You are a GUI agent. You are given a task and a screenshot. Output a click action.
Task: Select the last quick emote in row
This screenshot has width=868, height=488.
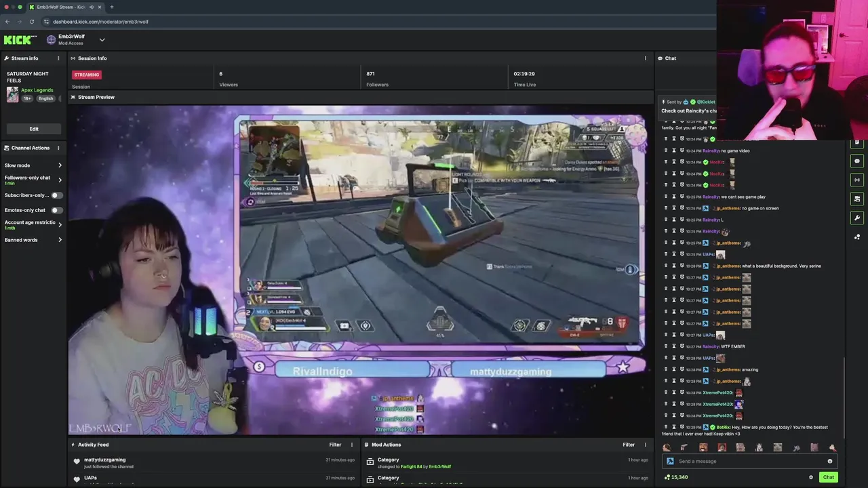[832, 447]
